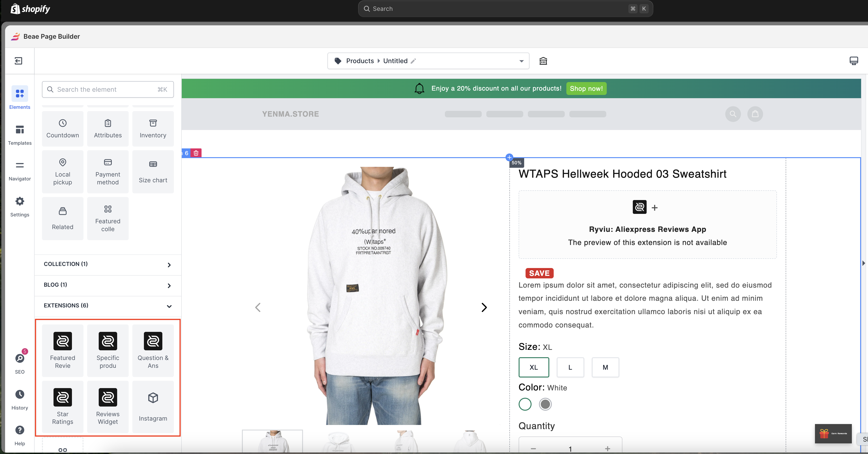Select the Featured collection element
The height and width of the screenshot is (454, 868).
(108, 218)
